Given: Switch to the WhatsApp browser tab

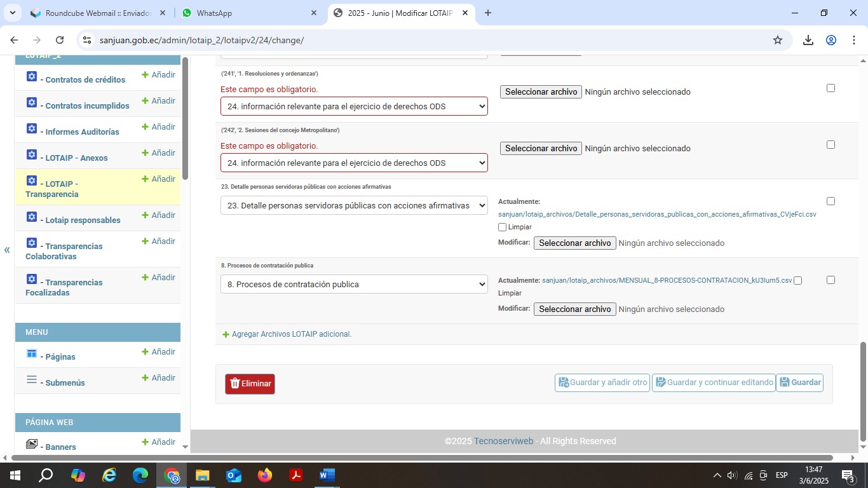Looking at the screenshot, I should [x=248, y=13].
